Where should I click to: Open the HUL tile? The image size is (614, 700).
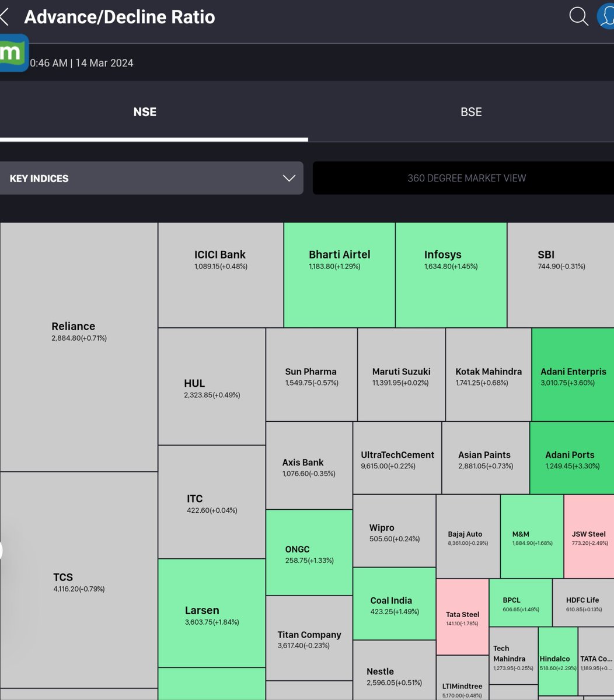(212, 386)
